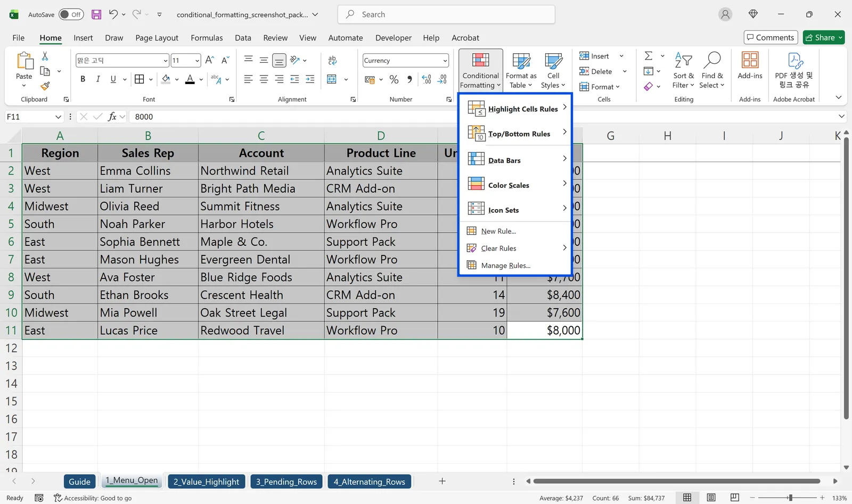
Task: Open Sort & Filter dropdown
Action: 683,71
